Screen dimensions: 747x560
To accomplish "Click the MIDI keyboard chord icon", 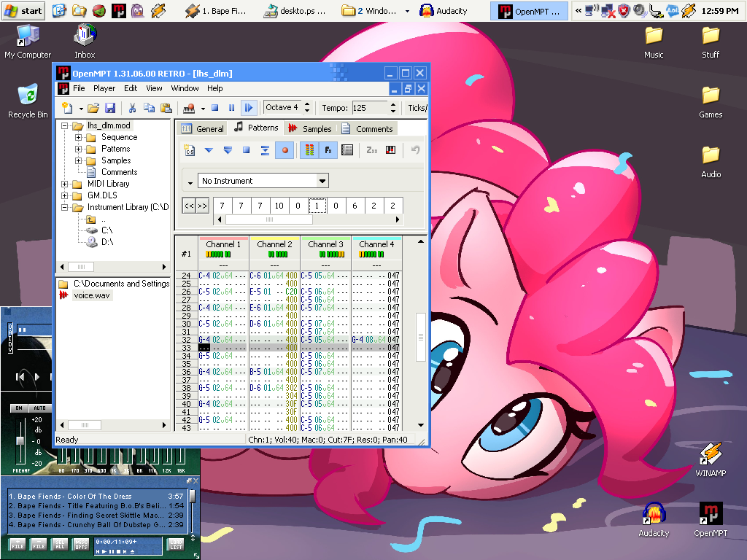I will (390, 150).
